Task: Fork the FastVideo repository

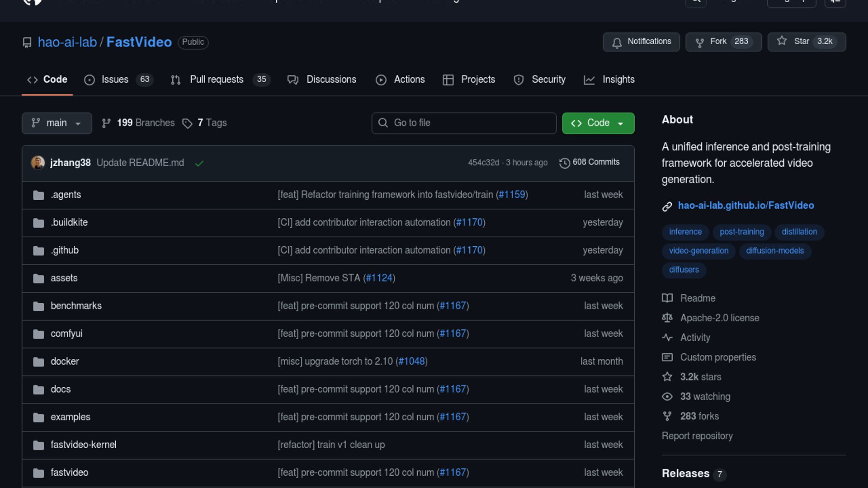Action: 723,42
